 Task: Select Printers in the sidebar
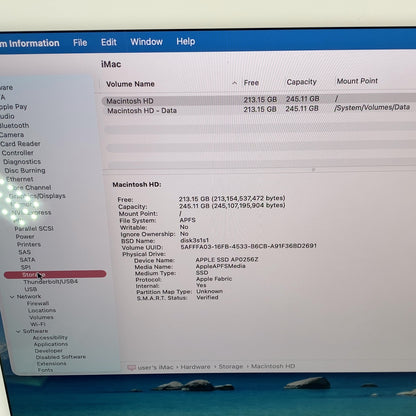29,244
